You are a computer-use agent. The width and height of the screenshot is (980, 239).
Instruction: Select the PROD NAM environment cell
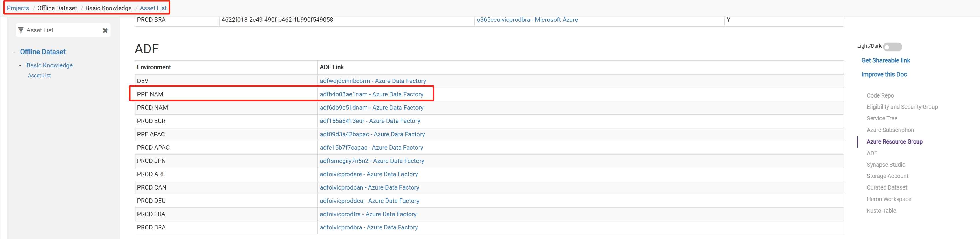pyautogui.click(x=226, y=108)
